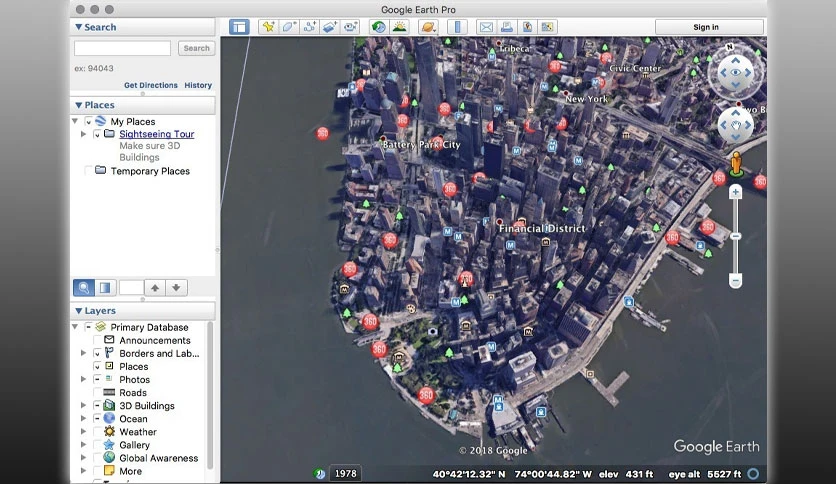Image resolution: width=836 pixels, height=484 pixels.
Task: Click the Search button
Action: 196,48
